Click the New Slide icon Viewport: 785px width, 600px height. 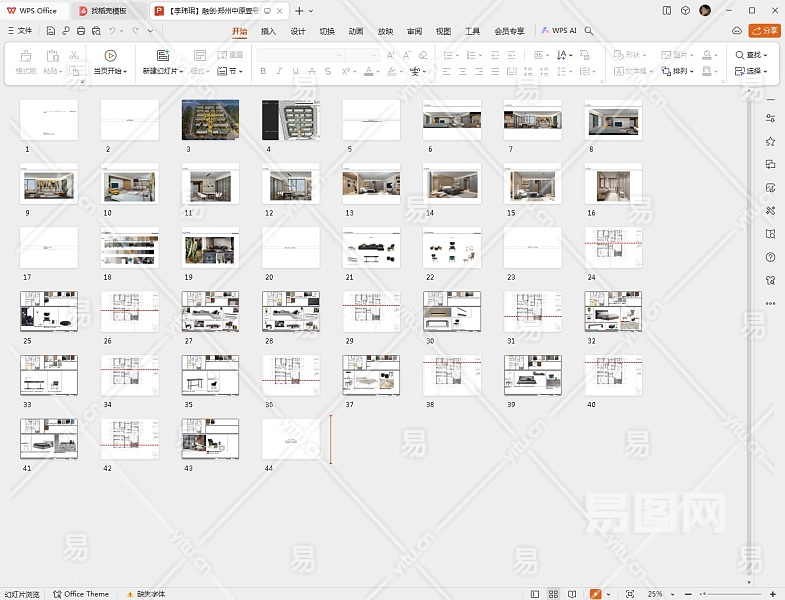(162, 56)
